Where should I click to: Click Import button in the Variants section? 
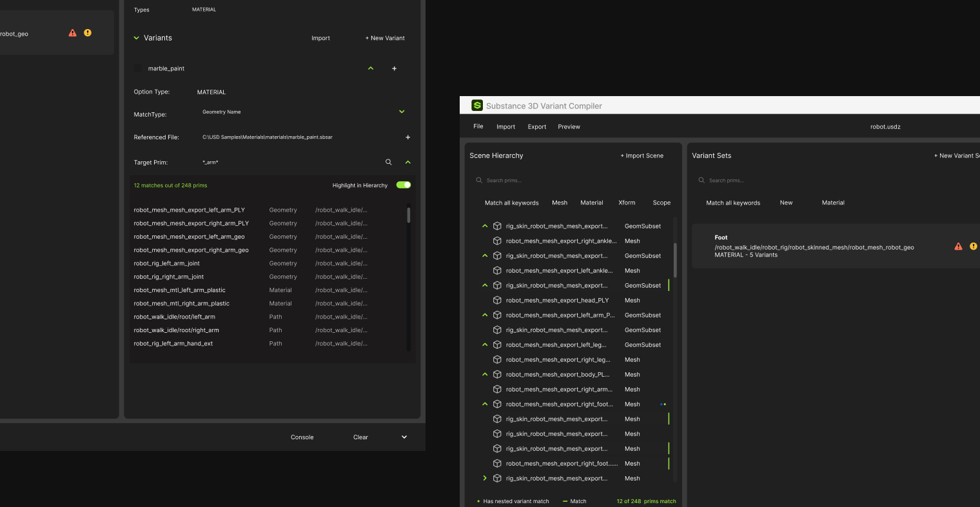320,38
